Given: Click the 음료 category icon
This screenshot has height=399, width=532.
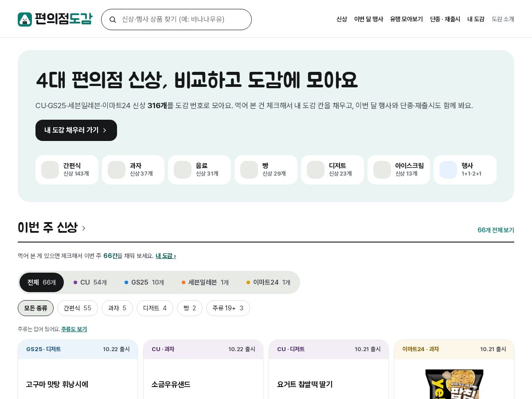Looking at the screenshot, I should point(183,170).
